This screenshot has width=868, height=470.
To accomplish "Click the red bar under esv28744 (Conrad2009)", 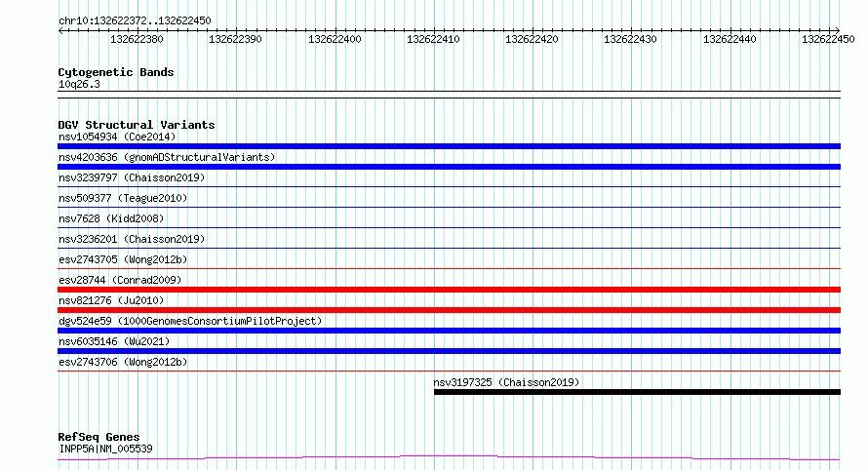I will [x=449, y=290].
